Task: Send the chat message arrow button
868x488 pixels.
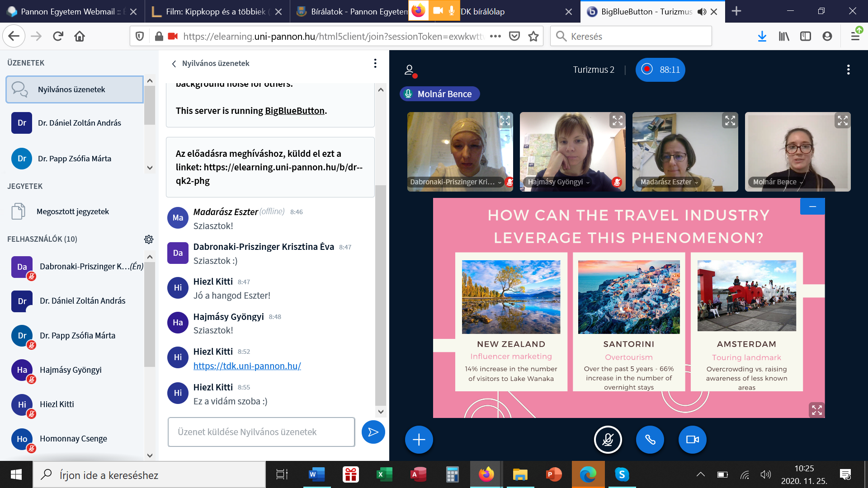Action: pyautogui.click(x=373, y=432)
